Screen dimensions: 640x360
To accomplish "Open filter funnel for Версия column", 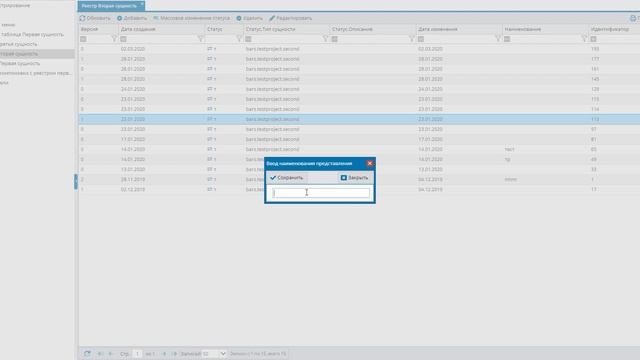I will pyautogui.click(x=114, y=39).
